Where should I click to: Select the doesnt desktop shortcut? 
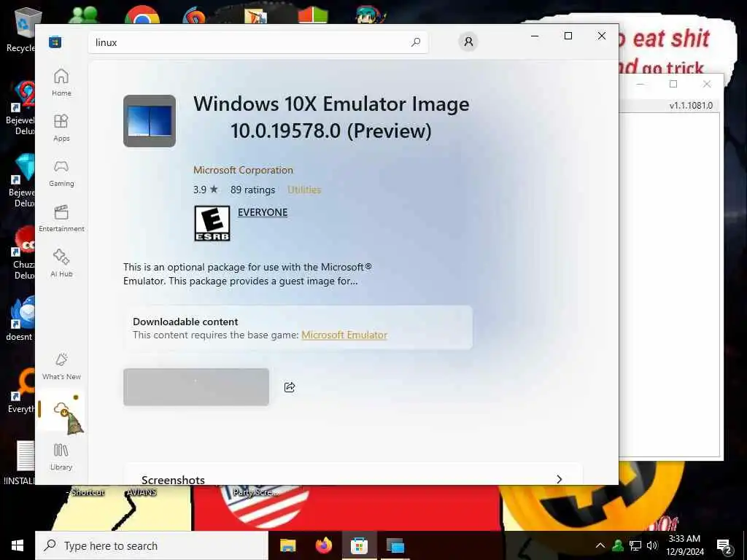pyautogui.click(x=19, y=318)
